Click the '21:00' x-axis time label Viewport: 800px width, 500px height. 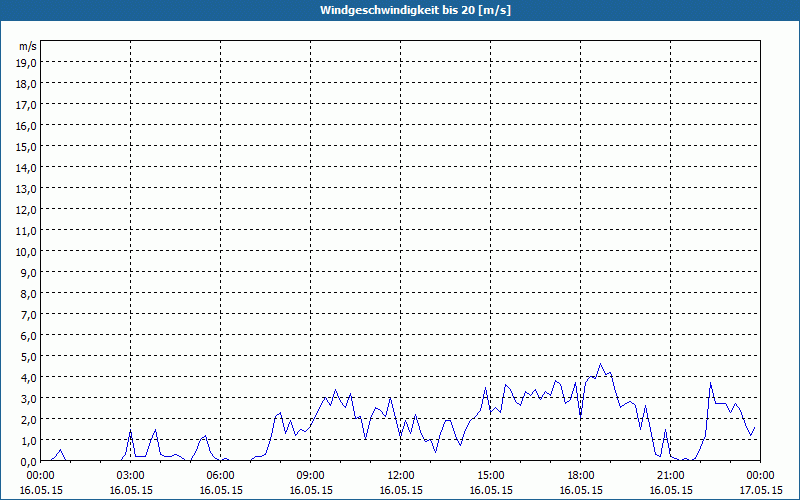[671, 476]
